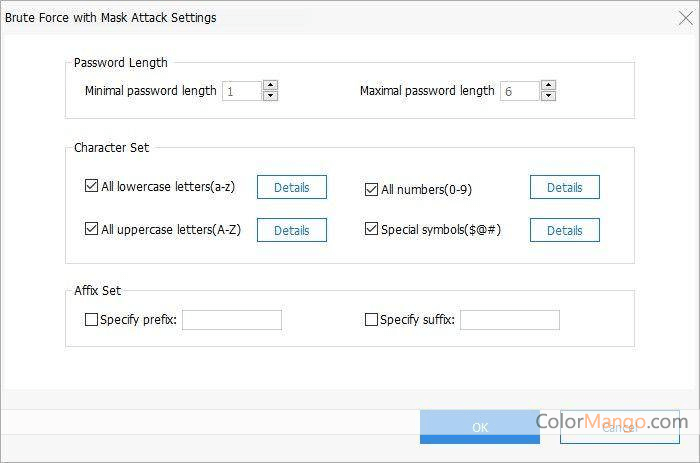
Task: Open Details for lowercase letters
Action: click(292, 187)
